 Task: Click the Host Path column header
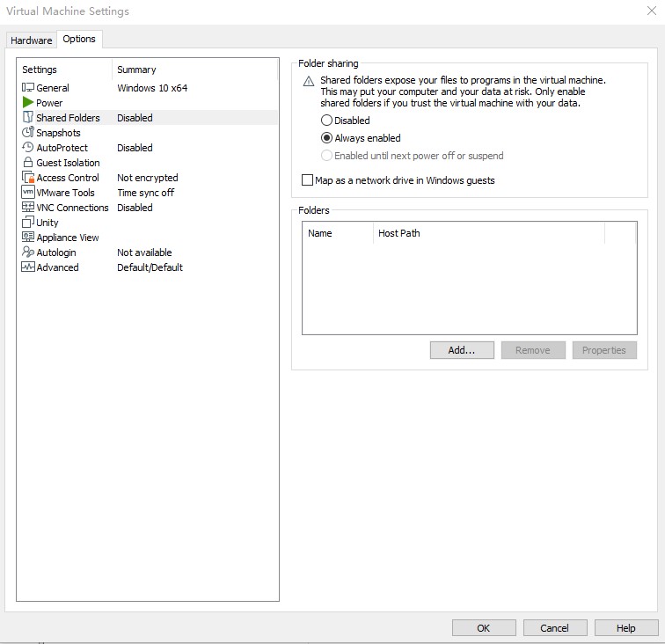tap(399, 233)
